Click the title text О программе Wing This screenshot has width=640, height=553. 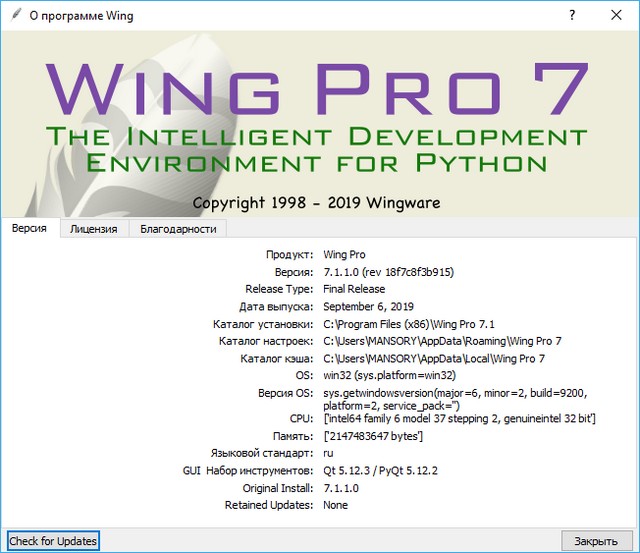pos(82,16)
